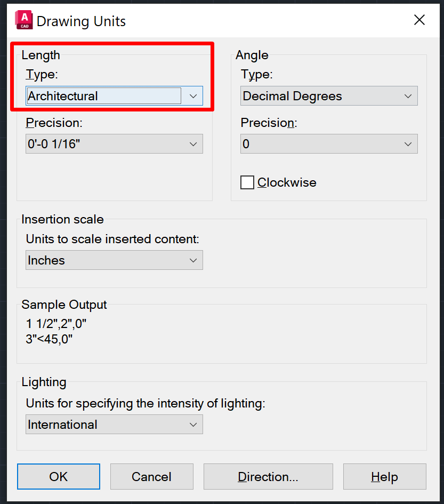Click the Angle group label
The height and width of the screenshot is (504, 444).
252,55
